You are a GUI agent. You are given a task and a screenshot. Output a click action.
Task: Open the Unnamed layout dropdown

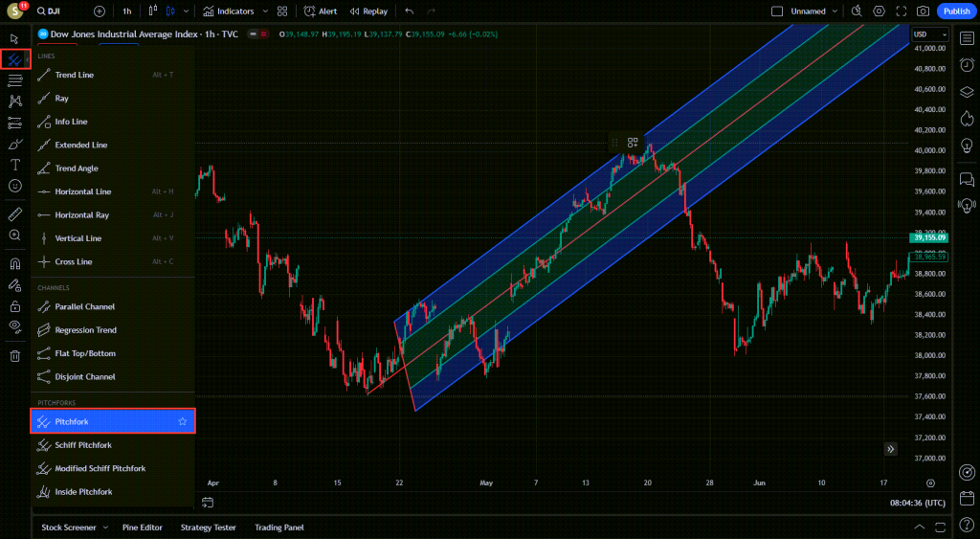[x=813, y=11]
